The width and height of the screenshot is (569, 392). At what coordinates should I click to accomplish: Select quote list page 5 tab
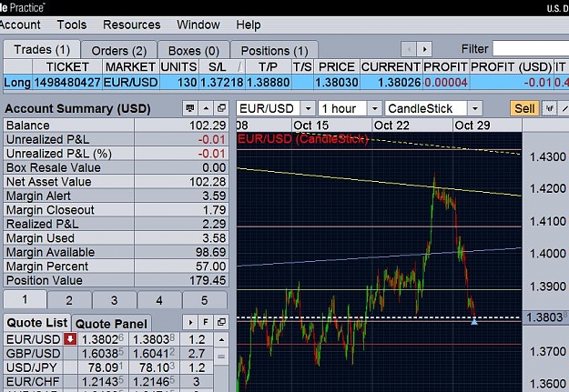(x=204, y=300)
